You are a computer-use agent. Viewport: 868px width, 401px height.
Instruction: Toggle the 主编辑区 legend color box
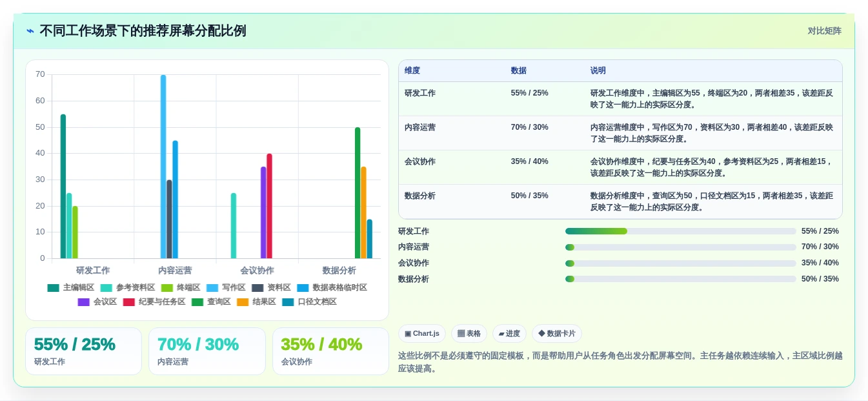tap(53, 287)
